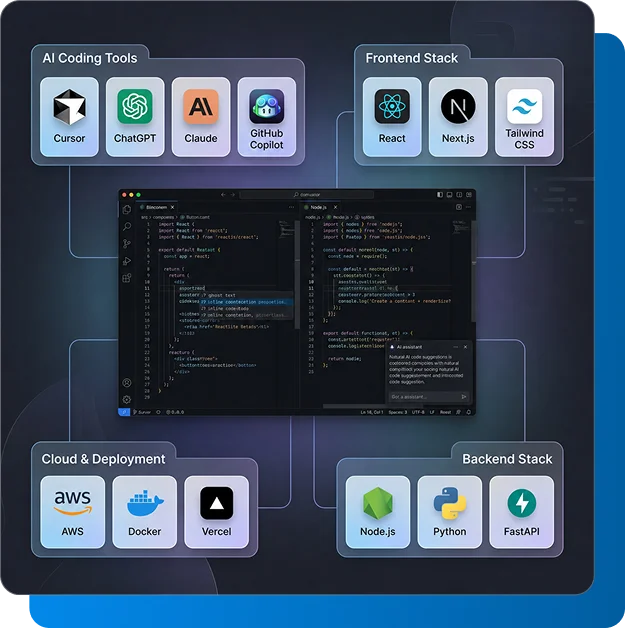Click the Accounts icon in activity bar
This screenshot has height=628, width=625.
(127, 383)
